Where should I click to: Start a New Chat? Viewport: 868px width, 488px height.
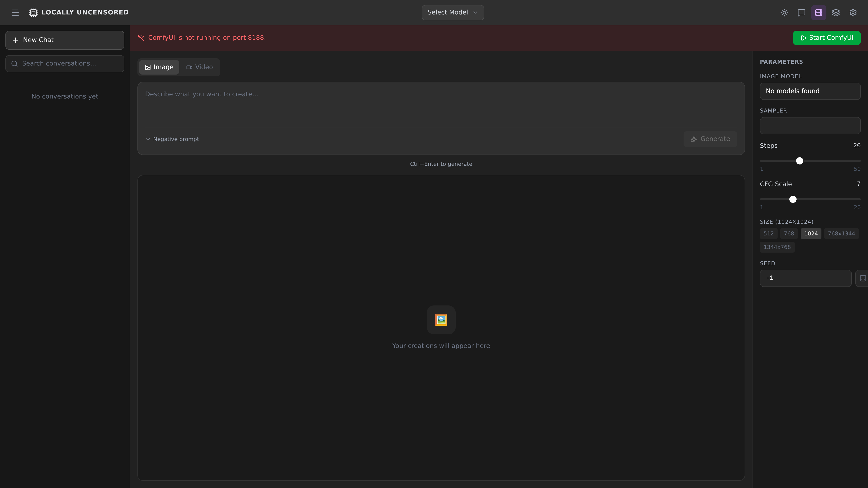click(65, 40)
